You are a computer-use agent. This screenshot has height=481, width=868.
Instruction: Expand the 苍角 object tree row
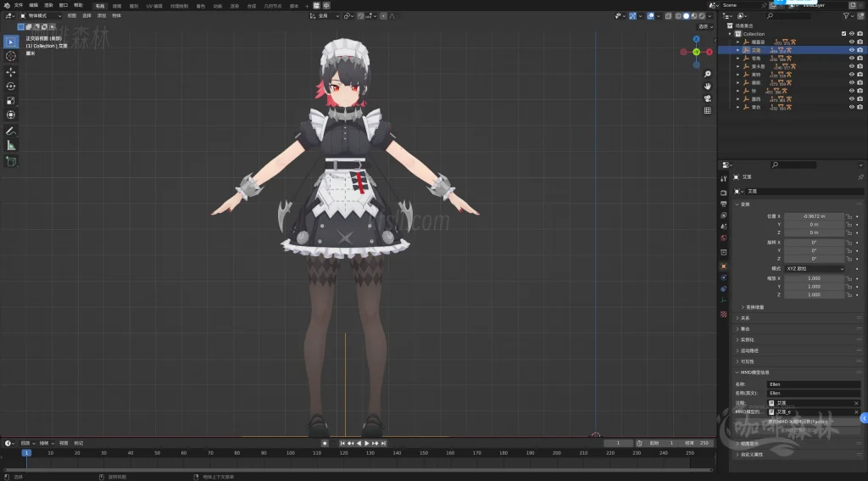(x=738, y=59)
